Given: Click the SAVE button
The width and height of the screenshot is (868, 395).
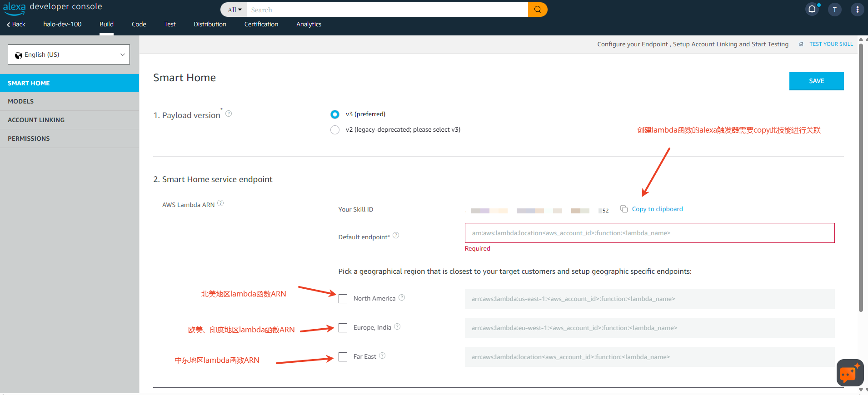Looking at the screenshot, I should [x=817, y=81].
